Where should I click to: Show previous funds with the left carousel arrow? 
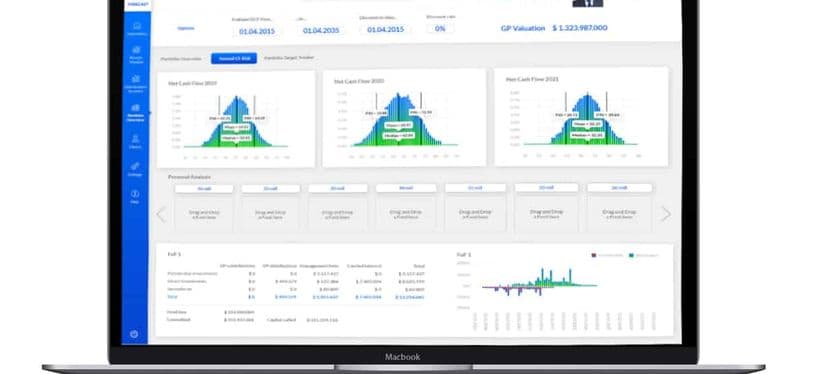pyautogui.click(x=161, y=214)
